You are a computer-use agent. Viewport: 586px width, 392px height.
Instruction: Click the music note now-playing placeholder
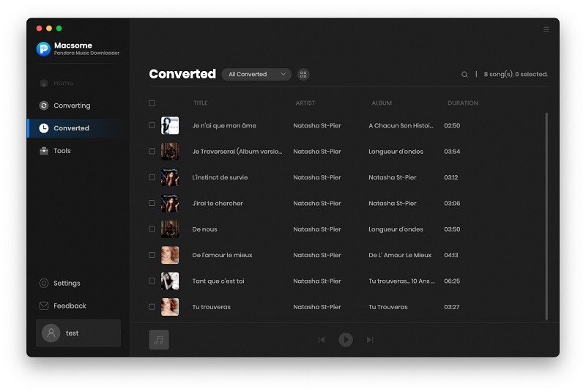(x=159, y=340)
